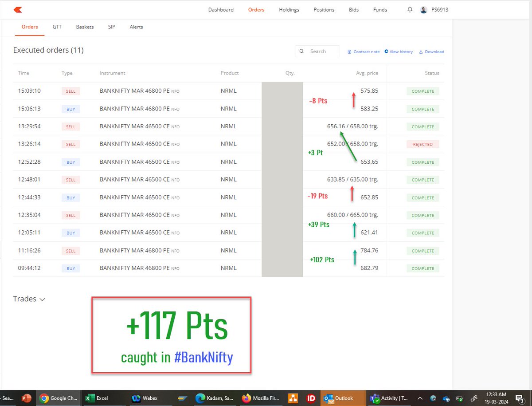Click the Download link text
Image resolution: width=532 pixels, height=406 pixels.
click(x=434, y=52)
